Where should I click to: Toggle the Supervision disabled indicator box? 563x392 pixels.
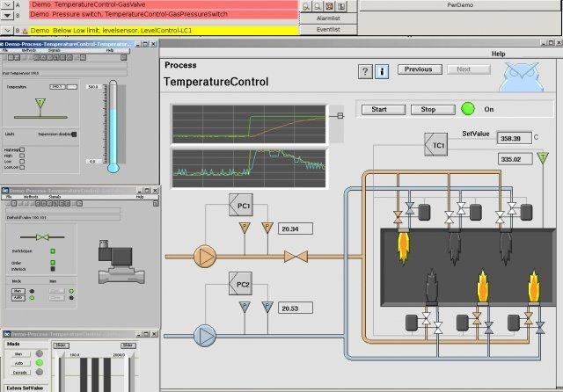(x=74, y=134)
